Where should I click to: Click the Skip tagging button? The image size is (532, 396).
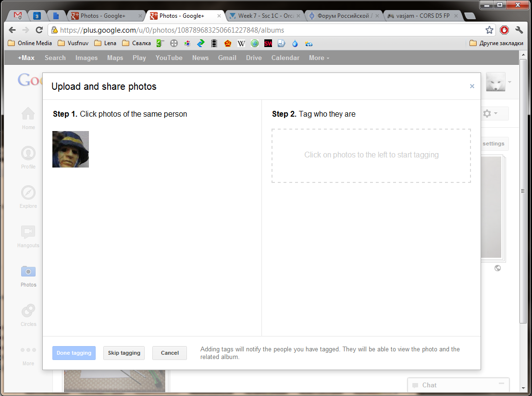[124, 353]
